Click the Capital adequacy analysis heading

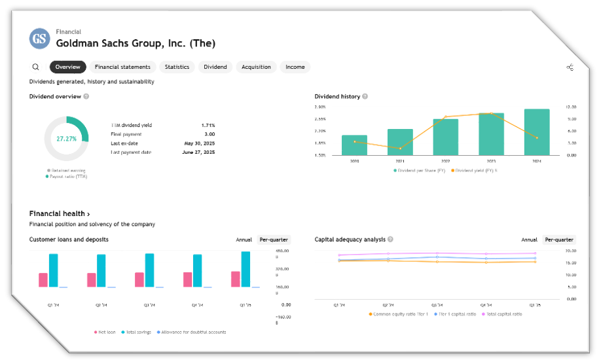point(350,240)
